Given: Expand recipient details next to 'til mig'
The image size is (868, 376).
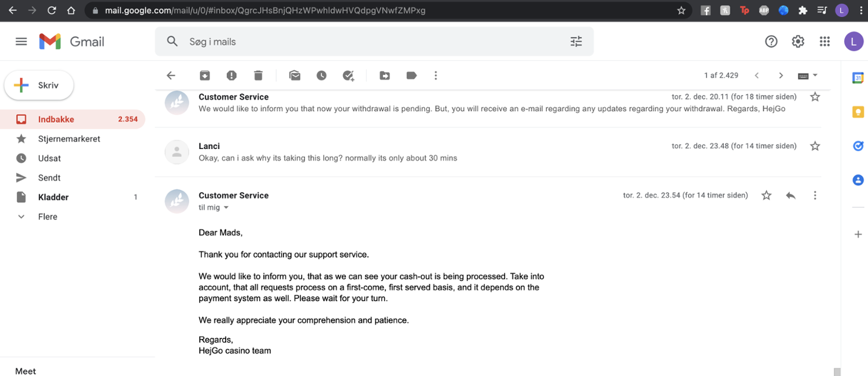Looking at the screenshot, I should 226,207.
